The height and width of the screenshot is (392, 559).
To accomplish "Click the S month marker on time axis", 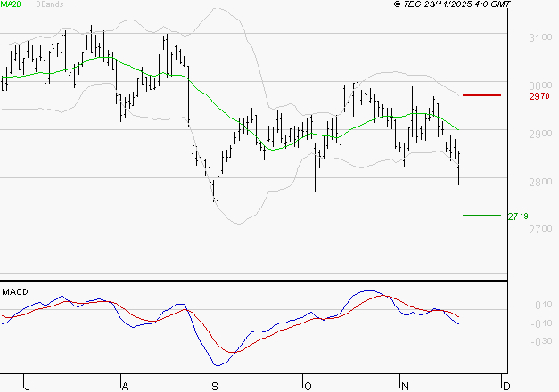I will [x=214, y=387].
